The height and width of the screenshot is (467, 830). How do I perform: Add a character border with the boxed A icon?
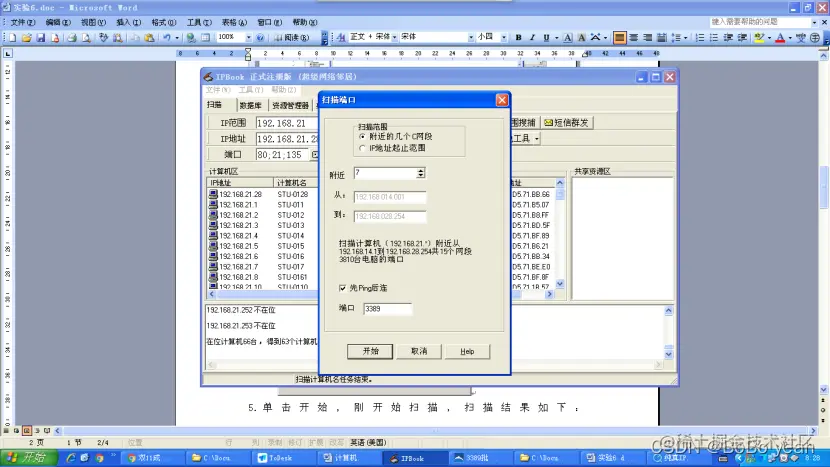[567, 38]
